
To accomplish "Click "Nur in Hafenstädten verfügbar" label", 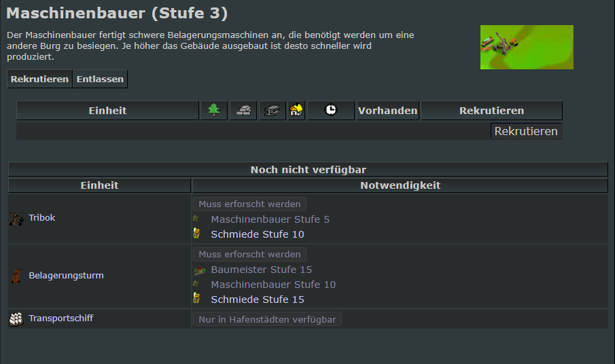I will [267, 319].
